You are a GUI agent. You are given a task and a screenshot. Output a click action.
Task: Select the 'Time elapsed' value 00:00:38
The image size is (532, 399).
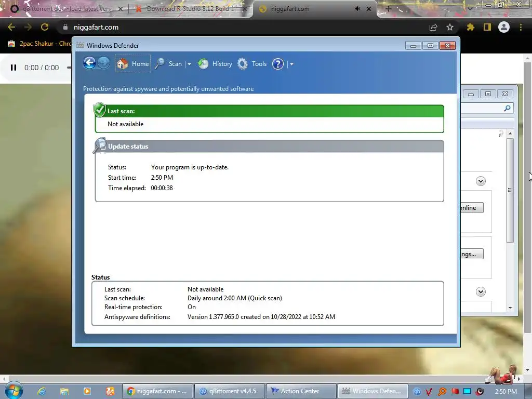162,188
